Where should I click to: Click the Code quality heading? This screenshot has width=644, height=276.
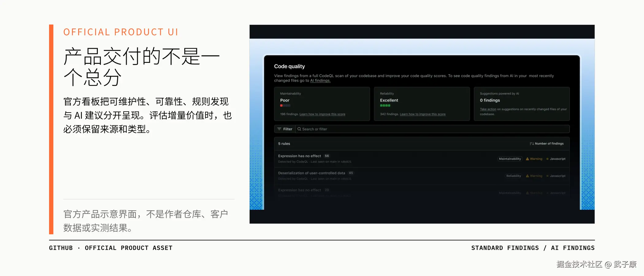[x=289, y=66]
